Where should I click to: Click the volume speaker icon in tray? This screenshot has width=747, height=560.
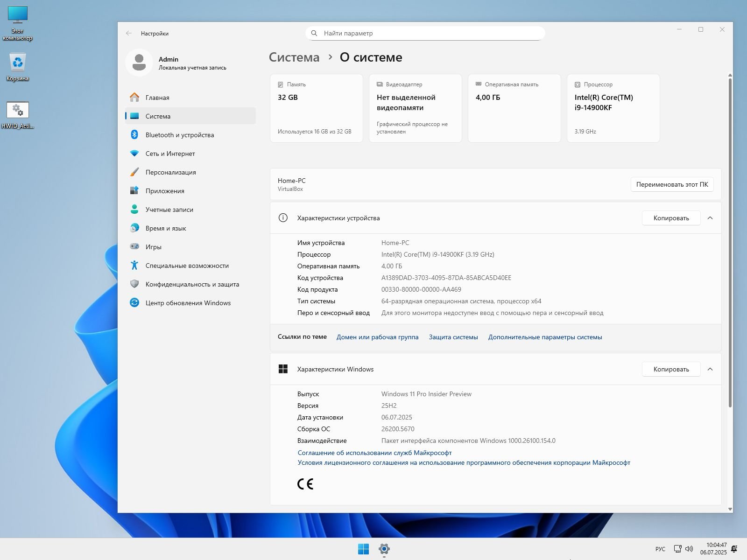coord(689,549)
